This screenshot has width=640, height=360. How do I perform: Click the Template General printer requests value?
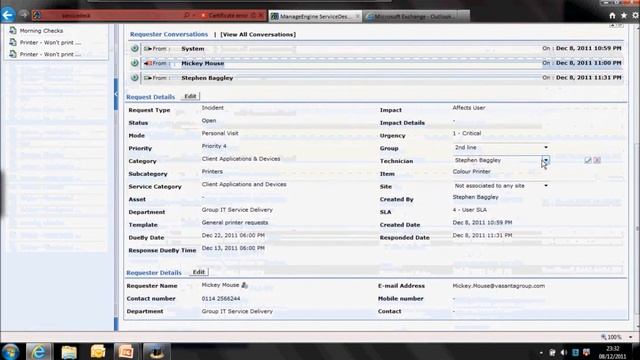[x=235, y=223]
